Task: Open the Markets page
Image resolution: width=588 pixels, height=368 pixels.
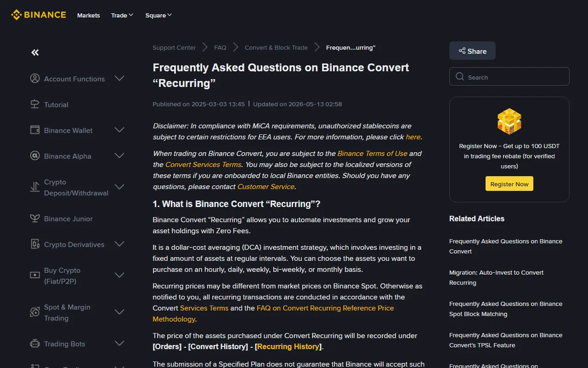Action: 88,15
